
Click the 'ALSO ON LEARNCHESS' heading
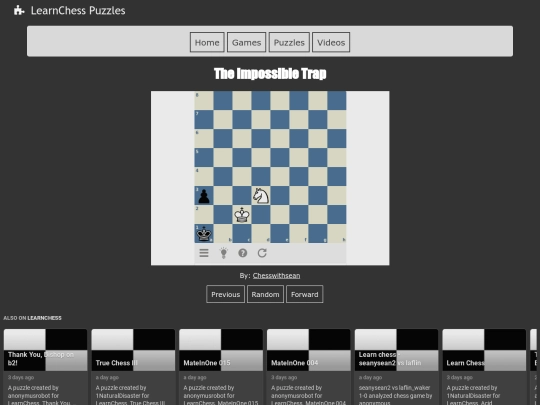(x=32, y=318)
